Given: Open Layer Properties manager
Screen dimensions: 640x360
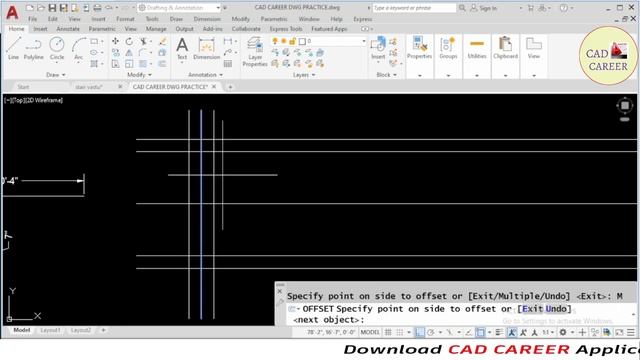Looking at the screenshot, I should [255, 51].
